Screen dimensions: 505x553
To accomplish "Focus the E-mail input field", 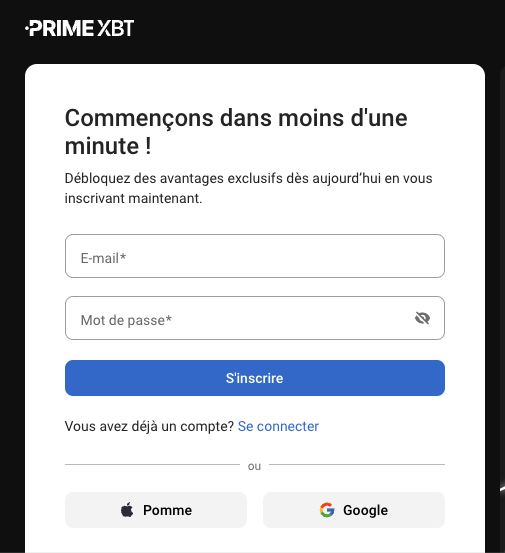I will click(x=255, y=256).
